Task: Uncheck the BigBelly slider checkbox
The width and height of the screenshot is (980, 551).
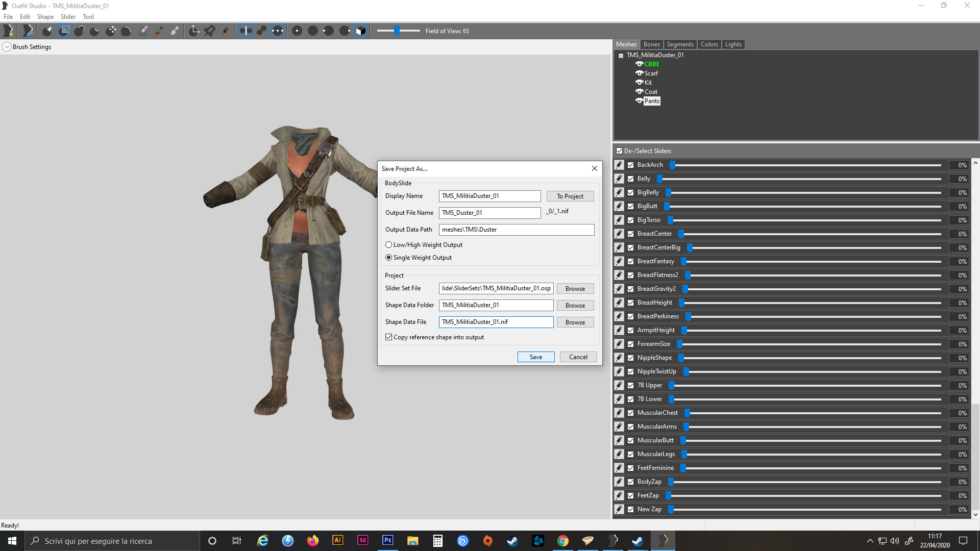Action: (631, 192)
